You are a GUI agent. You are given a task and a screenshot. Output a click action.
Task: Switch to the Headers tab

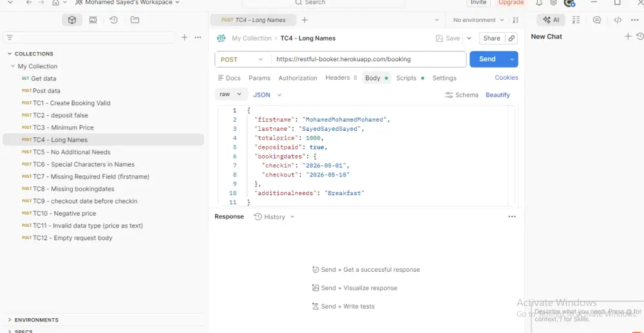point(341,77)
